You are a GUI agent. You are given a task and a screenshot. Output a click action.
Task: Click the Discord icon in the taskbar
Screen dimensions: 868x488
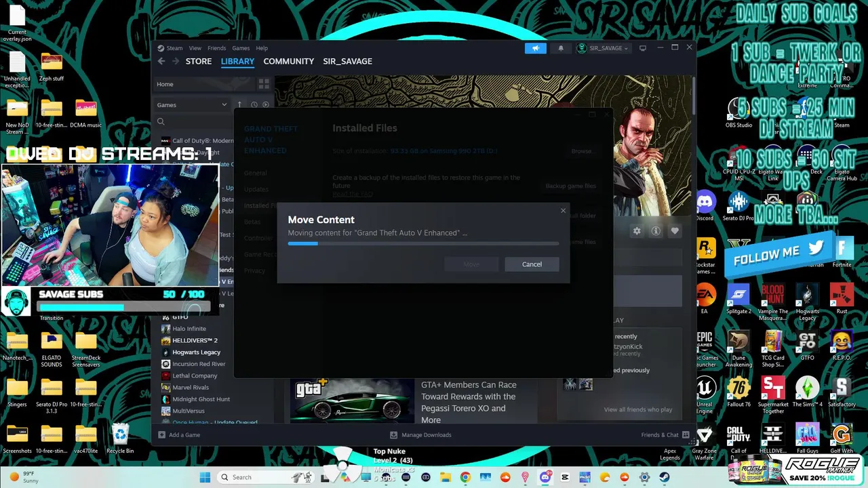coord(545,477)
